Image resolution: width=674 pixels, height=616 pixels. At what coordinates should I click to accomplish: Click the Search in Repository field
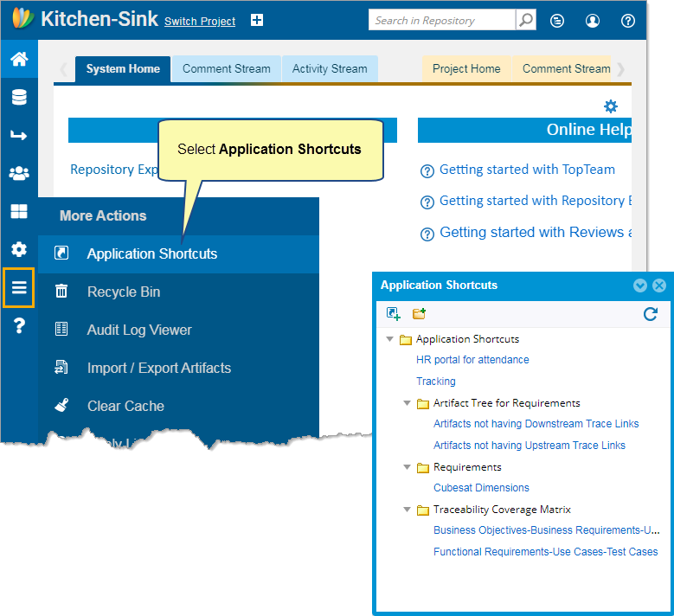click(442, 20)
